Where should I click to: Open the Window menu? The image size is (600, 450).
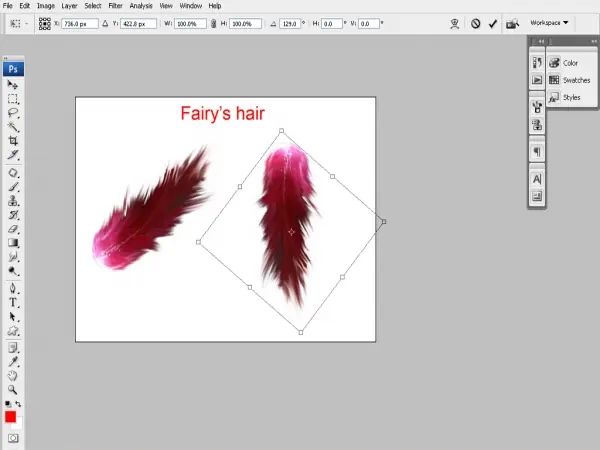191,6
